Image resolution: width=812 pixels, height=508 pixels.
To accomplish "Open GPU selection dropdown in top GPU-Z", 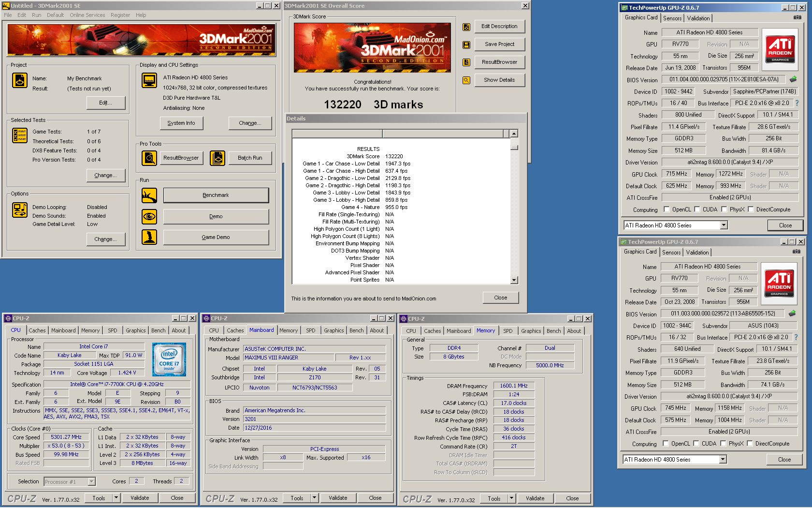I will (724, 225).
